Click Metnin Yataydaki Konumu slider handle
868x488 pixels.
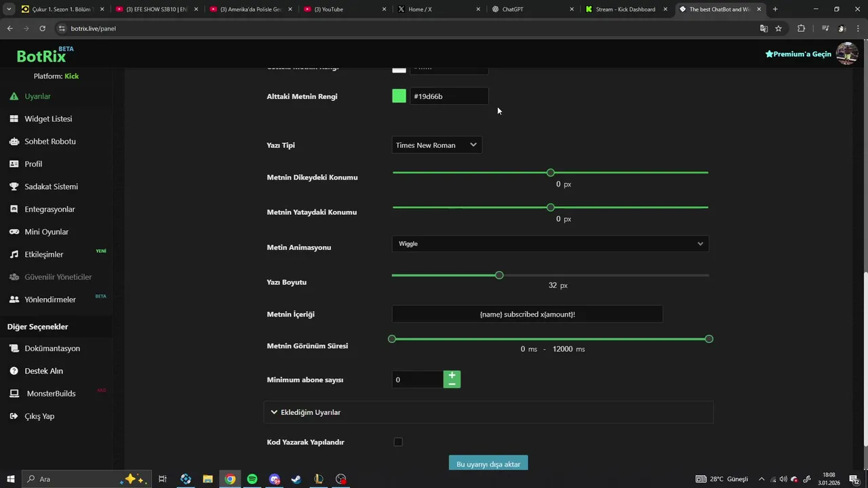pos(551,207)
